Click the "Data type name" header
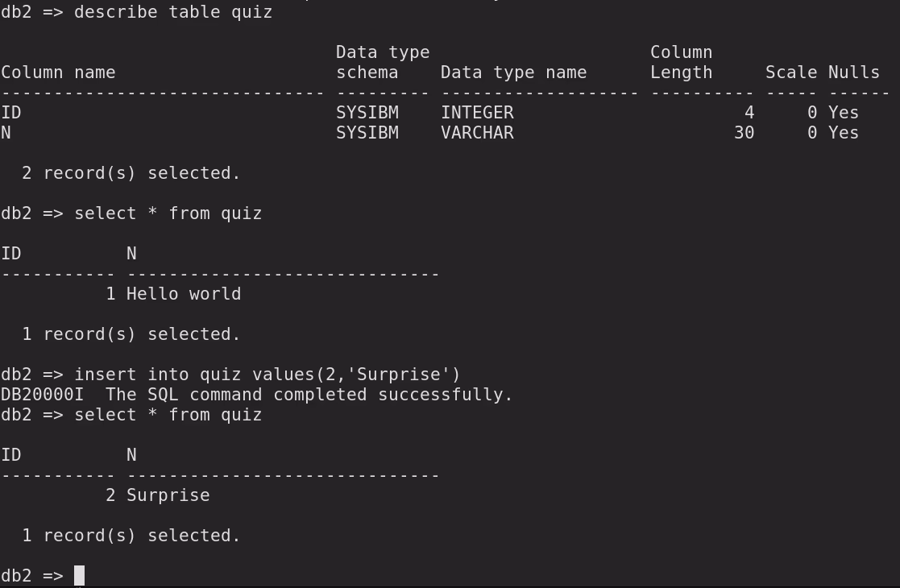 pyautogui.click(x=513, y=72)
